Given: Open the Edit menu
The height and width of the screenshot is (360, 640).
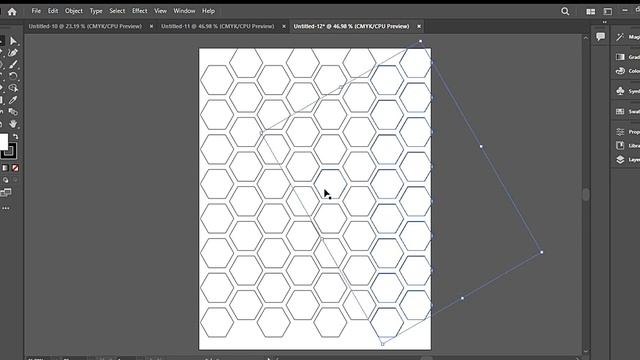Looking at the screenshot, I should tap(53, 11).
